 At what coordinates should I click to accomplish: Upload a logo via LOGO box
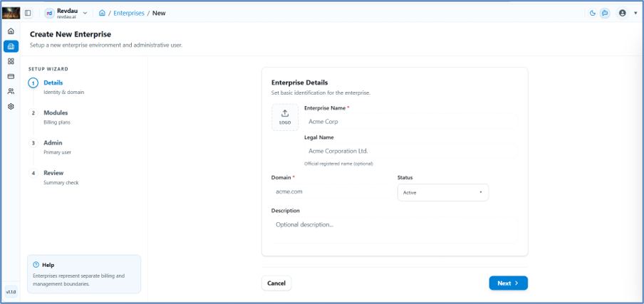[285, 117]
